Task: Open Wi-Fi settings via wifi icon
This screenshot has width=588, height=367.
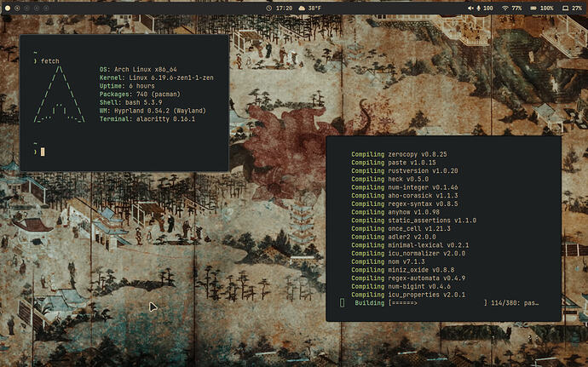Action: (505, 8)
